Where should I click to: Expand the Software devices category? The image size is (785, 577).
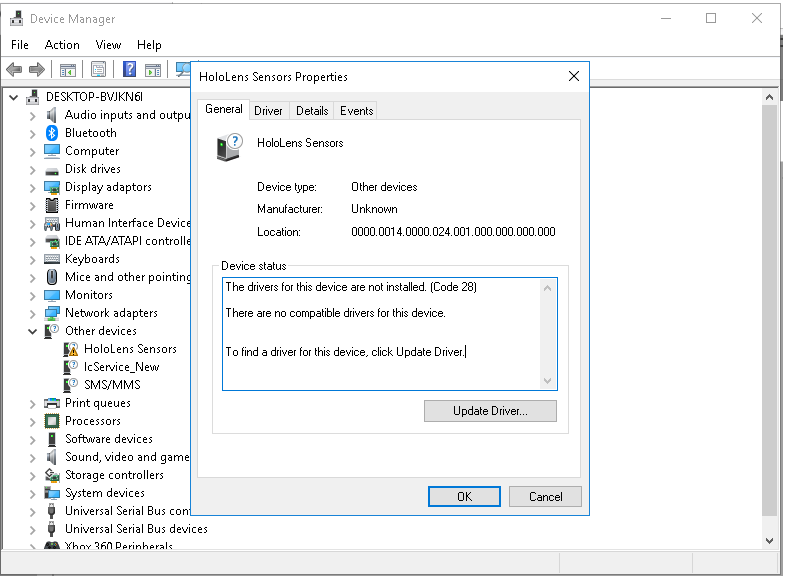(33, 440)
